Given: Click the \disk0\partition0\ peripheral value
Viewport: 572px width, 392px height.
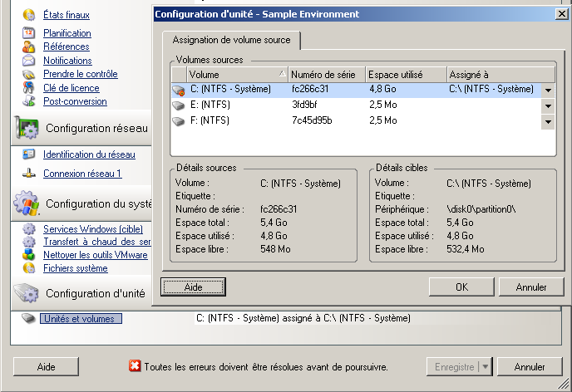Looking at the screenshot, I should click(481, 209).
